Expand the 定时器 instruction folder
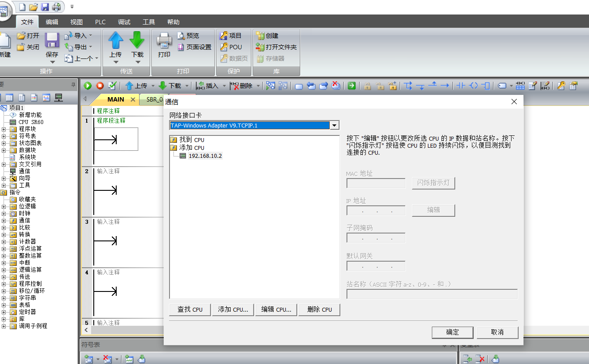This screenshot has width=589, height=364. [4, 312]
